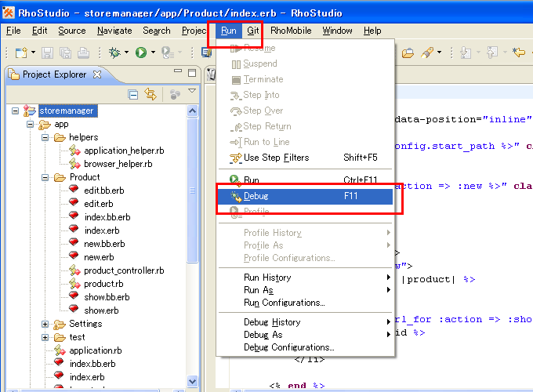
Task: Open the Run History submenu
Action: coord(305,278)
